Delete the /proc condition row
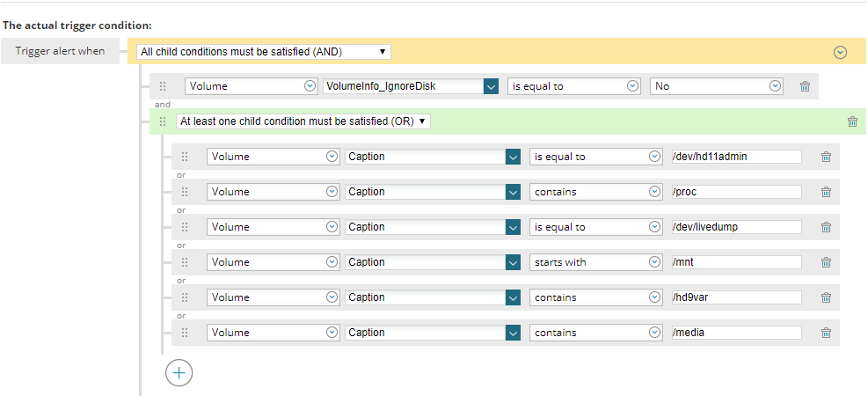This screenshot has width=868, height=396. coord(826,192)
